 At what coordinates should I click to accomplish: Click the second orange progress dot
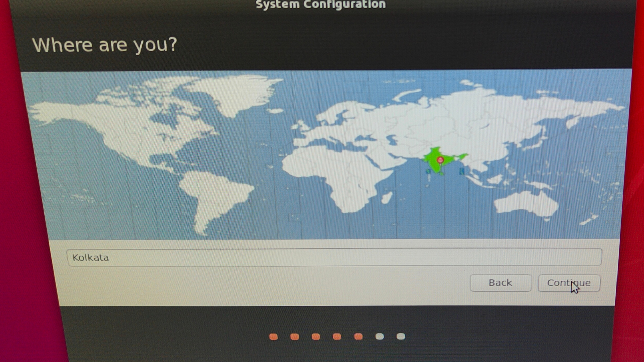point(294,337)
